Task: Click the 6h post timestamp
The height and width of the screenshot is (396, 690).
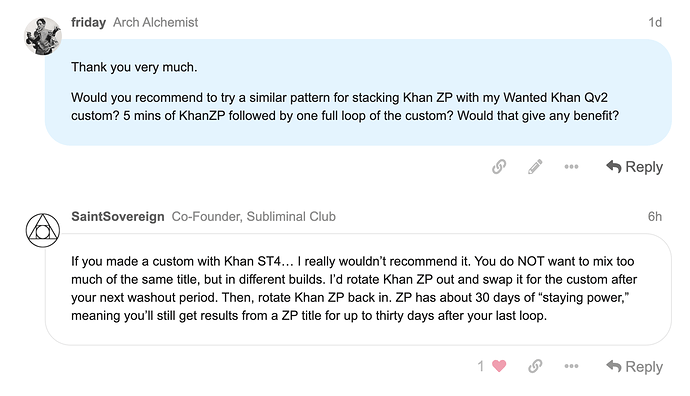Action: click(655, 216)
